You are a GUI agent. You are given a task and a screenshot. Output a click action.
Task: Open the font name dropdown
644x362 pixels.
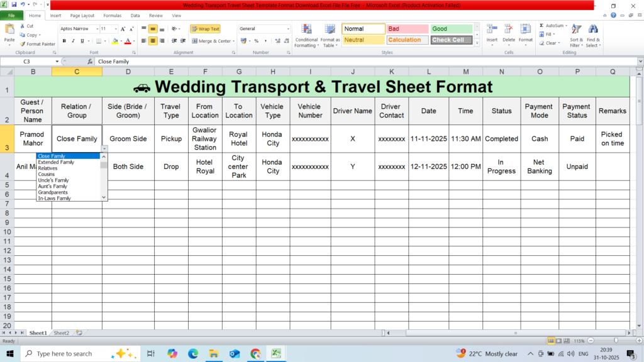(x=97, y=29)
